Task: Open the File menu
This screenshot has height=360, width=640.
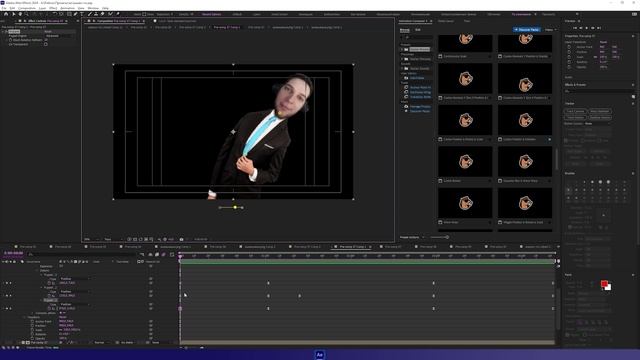Action: click(4, 8)
